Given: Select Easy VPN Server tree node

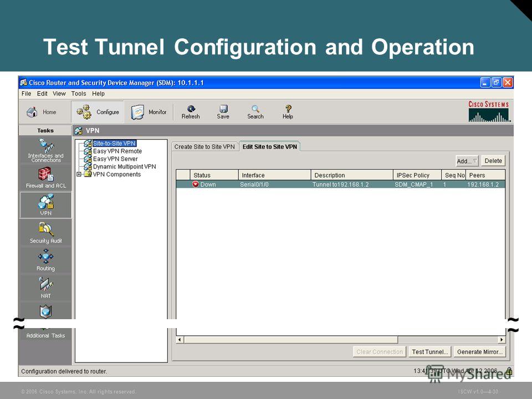Looking at the screenshot, I should coord(115,159).
